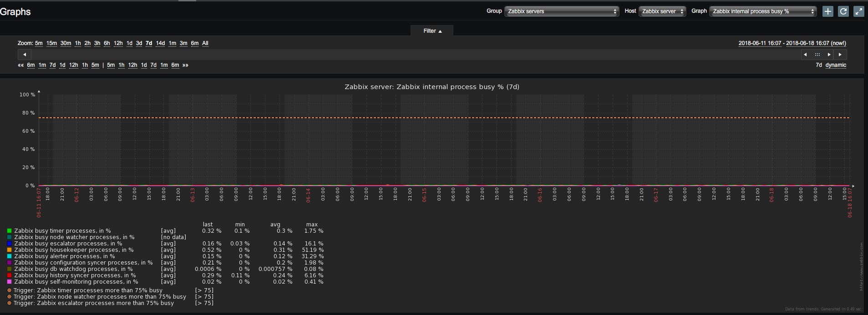Click cyan swatch for alerter processes

[9, 256]
